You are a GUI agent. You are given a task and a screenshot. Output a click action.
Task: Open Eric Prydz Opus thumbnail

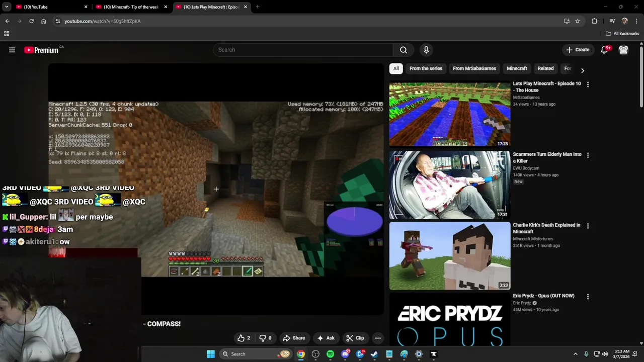450,319
